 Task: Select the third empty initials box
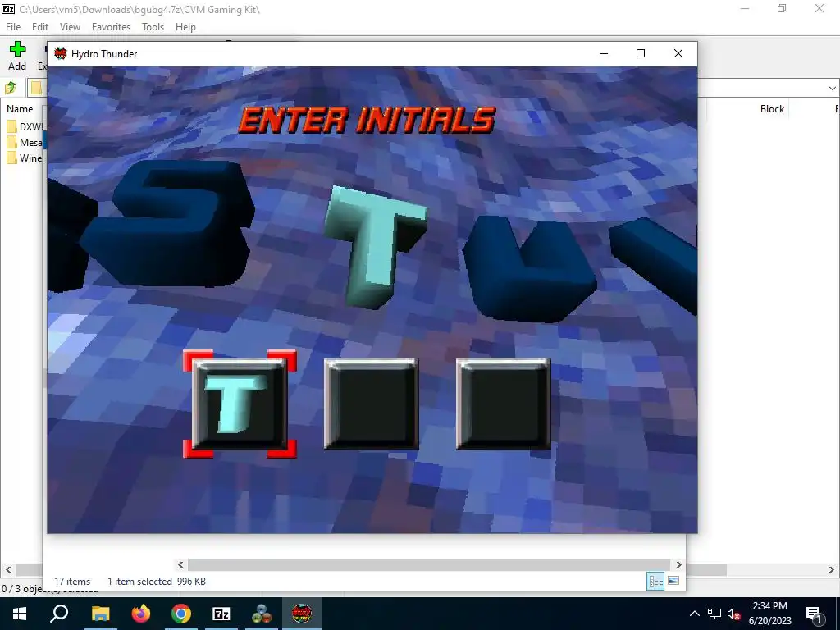[x=503, y=404]
